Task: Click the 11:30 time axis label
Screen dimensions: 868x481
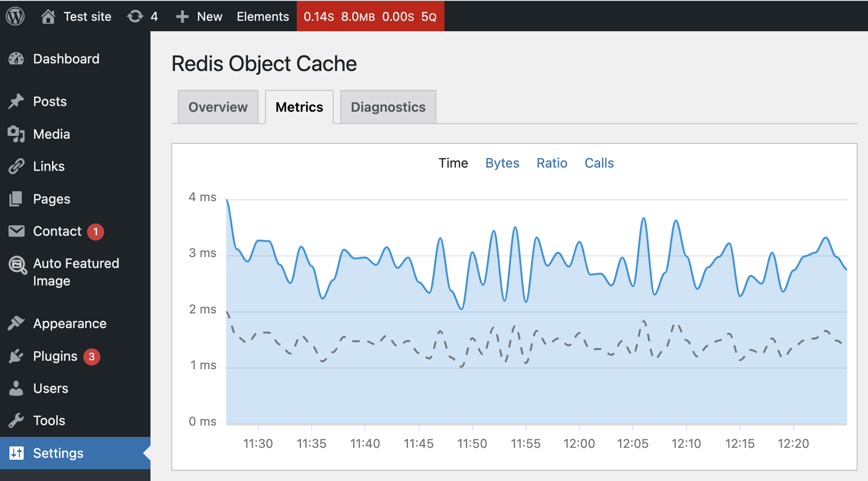Action: click(258, 444)
